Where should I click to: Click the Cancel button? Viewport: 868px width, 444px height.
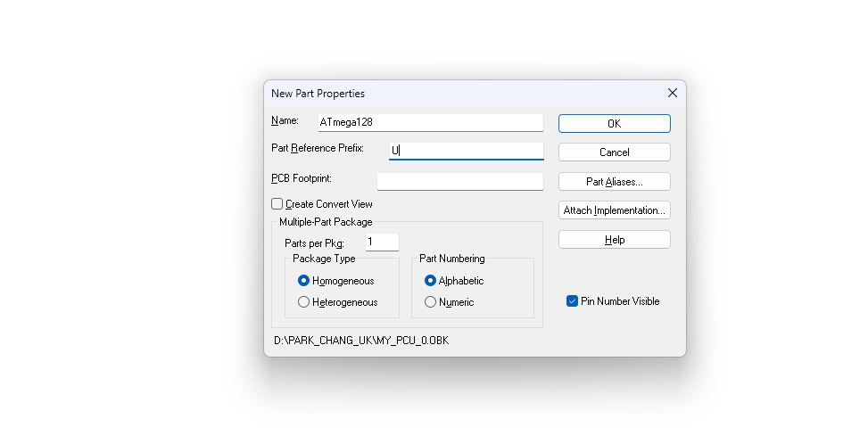tap(615, 152)
